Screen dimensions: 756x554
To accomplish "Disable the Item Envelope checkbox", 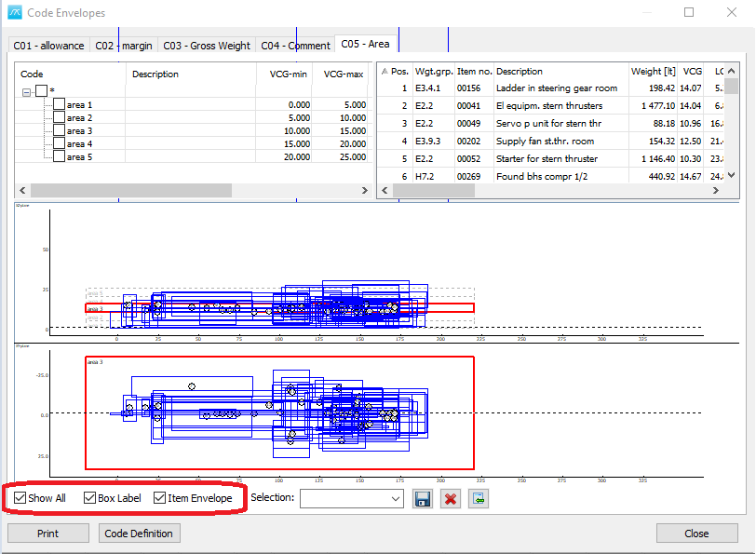I will (x=160, y=498).
